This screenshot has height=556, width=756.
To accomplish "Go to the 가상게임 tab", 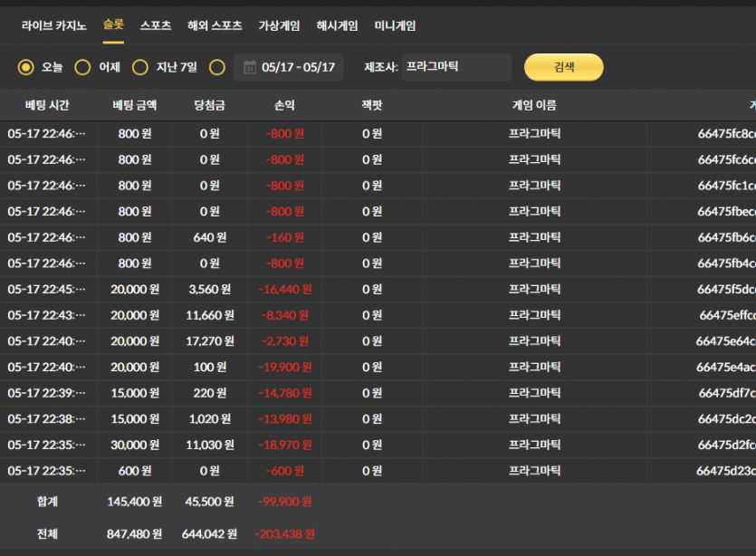I will point(279,25).
